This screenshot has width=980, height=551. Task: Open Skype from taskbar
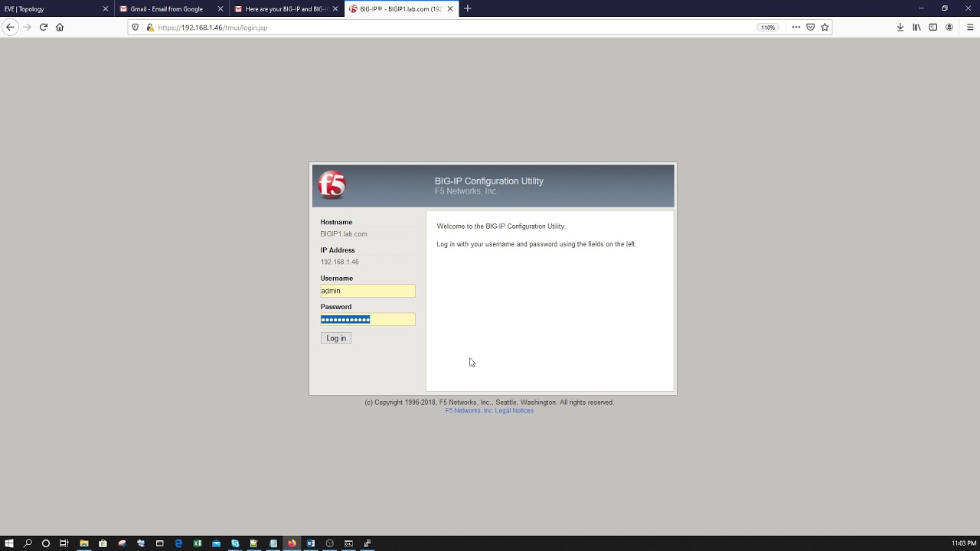pyautogui.click(x=235, y=543)
